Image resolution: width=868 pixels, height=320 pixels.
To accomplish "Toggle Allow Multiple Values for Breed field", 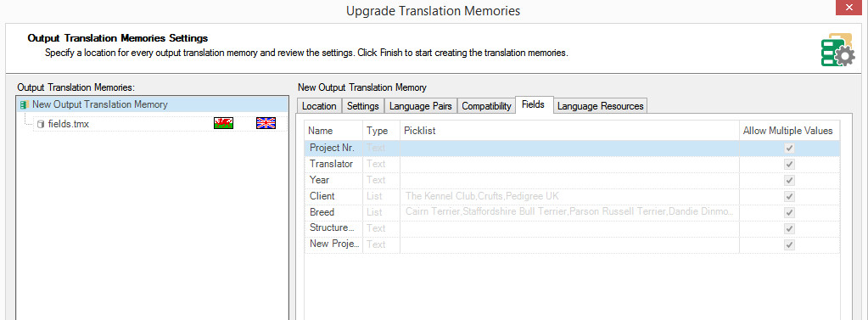I will point(789,212).
